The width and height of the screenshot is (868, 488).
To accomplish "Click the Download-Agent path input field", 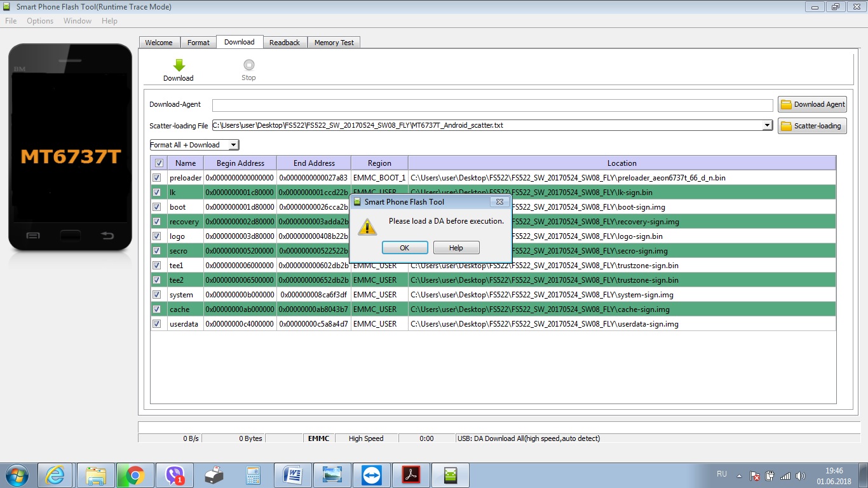I will 492,105.
